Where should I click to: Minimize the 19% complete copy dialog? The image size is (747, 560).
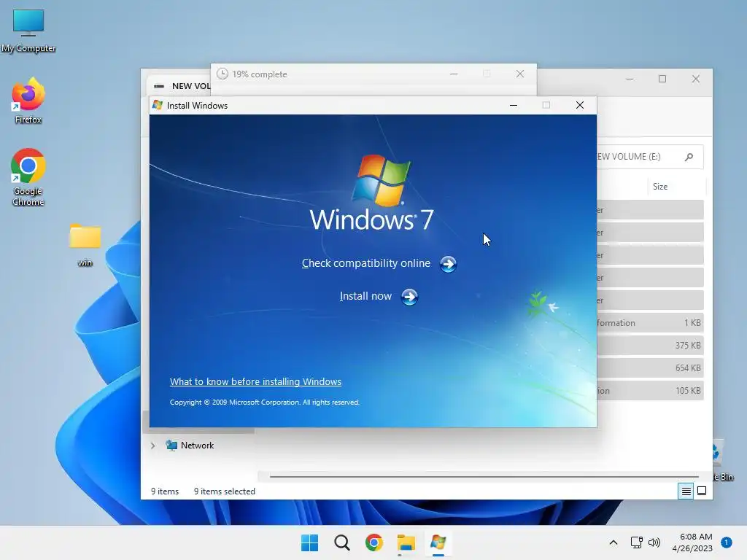(x=454, y=74)
